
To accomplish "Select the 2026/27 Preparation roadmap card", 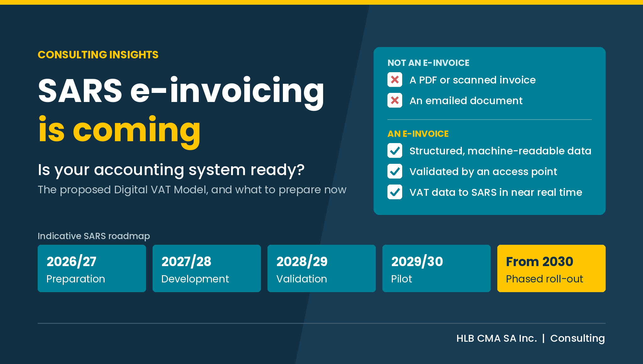I will pyautogui.click(x=92, y=268).
